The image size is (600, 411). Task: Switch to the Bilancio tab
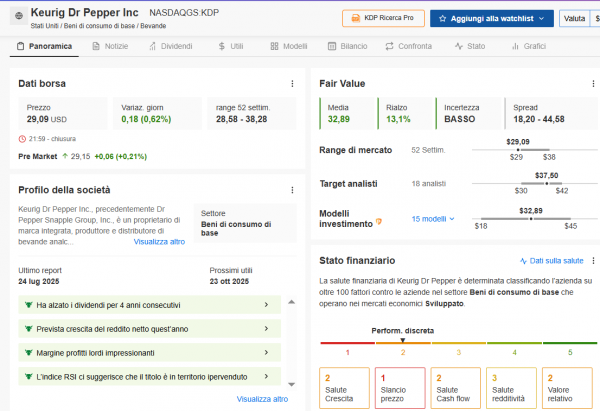point(347,46)
